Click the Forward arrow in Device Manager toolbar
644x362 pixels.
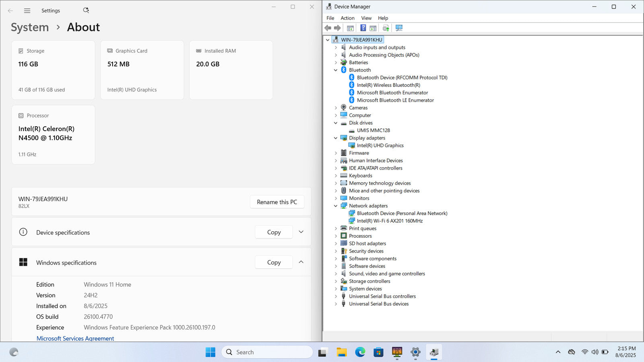click(337, 28)
